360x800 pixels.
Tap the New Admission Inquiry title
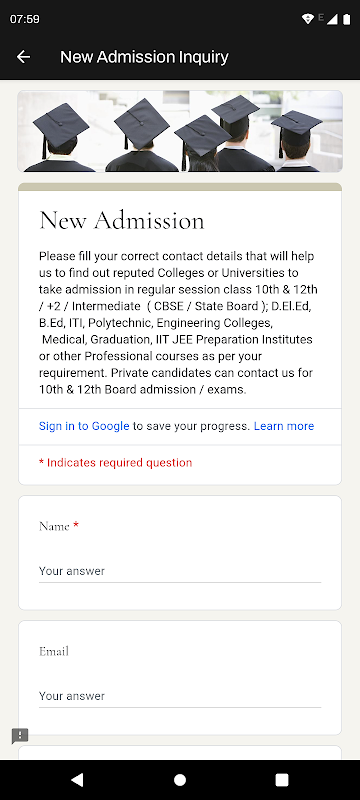pos(144,57)
